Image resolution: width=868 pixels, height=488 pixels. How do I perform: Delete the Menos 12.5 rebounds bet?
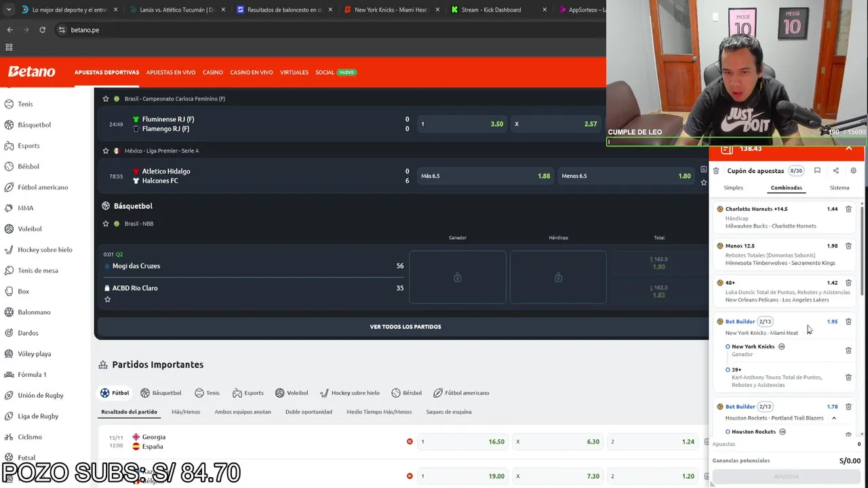point(848,246)
